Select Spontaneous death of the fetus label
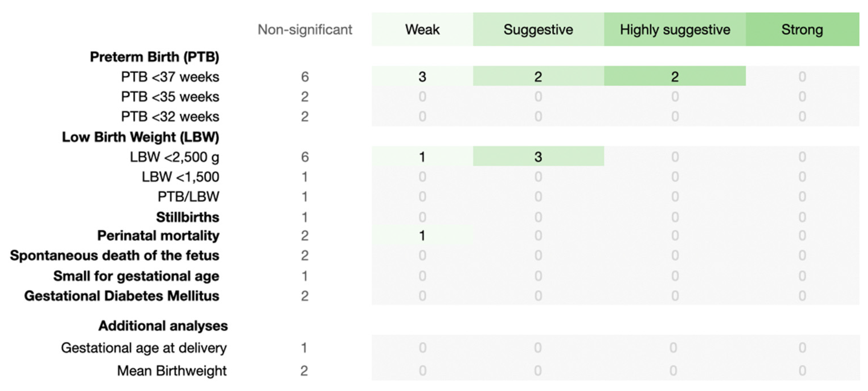868x391 pixels. [x=114, y=256]
